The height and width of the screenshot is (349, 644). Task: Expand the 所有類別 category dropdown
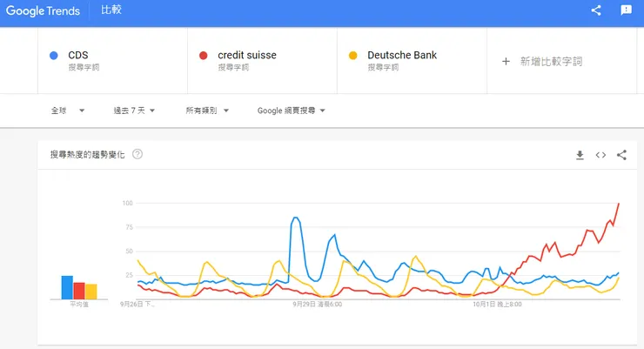207,111
